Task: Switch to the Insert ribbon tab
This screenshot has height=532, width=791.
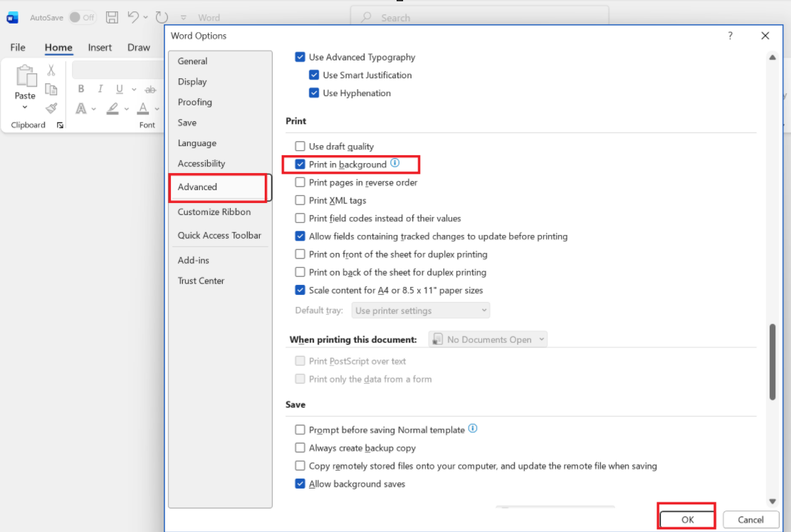Action: coord(100,48)
